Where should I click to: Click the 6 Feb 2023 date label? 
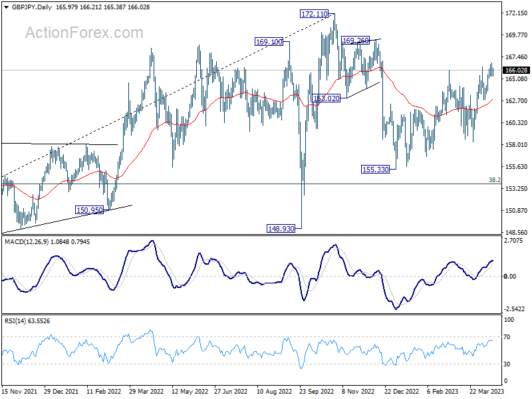click(x=442, y=391)
